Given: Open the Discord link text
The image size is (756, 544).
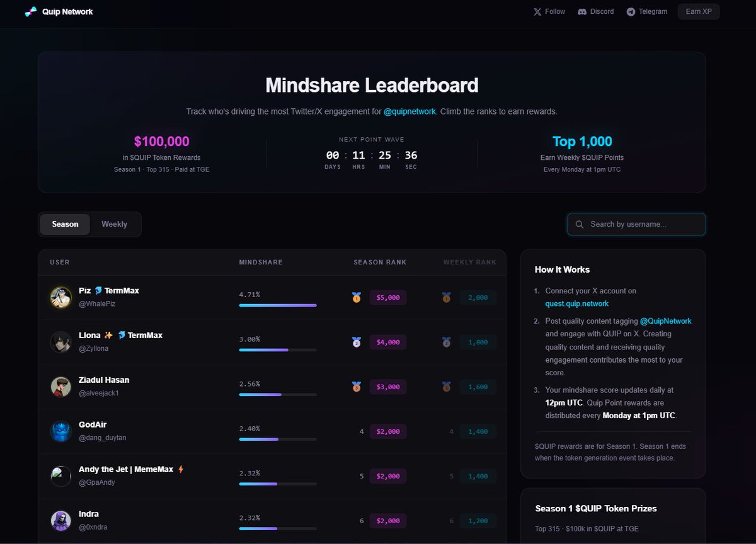Looking at the screenshot, I should [602, 12].
